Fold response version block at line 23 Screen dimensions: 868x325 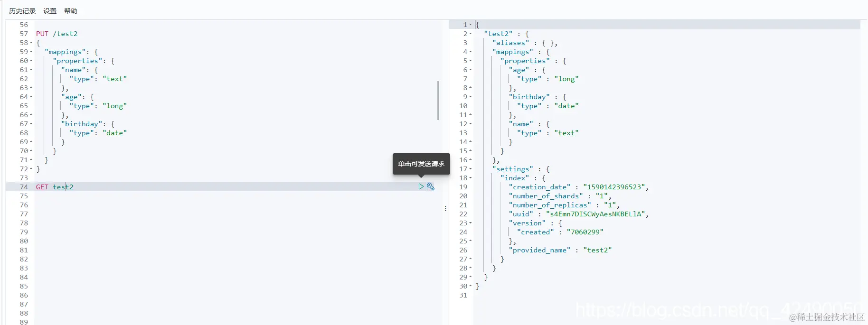[x=471, y=223]
